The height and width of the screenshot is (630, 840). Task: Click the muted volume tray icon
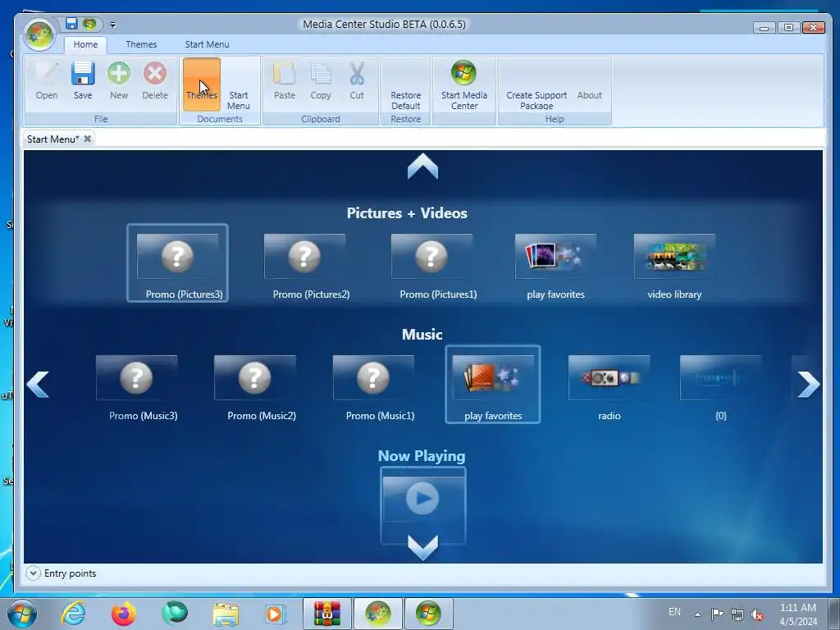pos(757,614)
